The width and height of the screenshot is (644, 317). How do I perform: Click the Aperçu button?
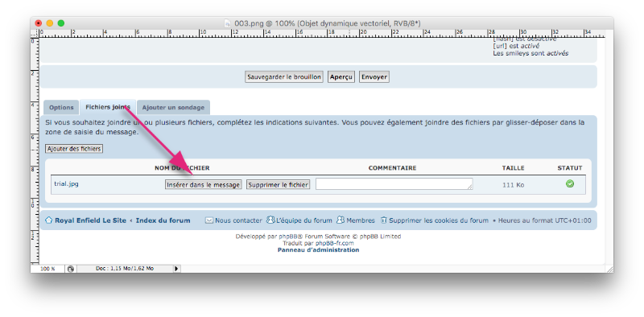[341, 76]
